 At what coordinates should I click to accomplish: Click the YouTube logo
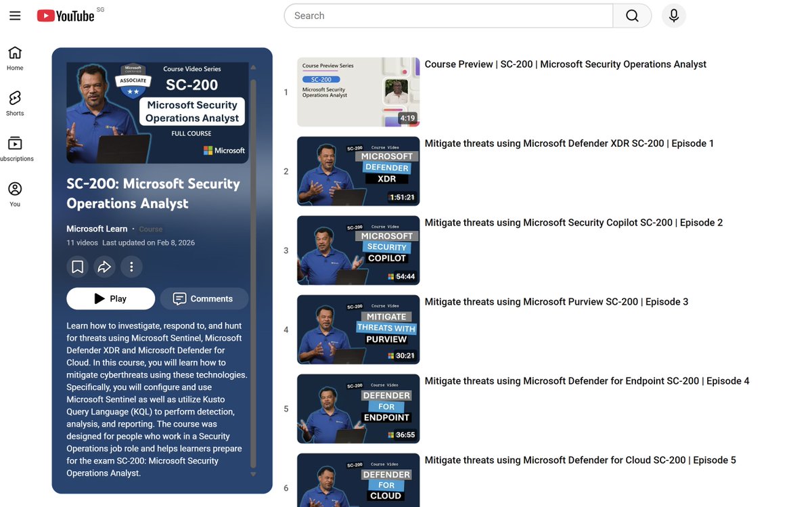66,16
